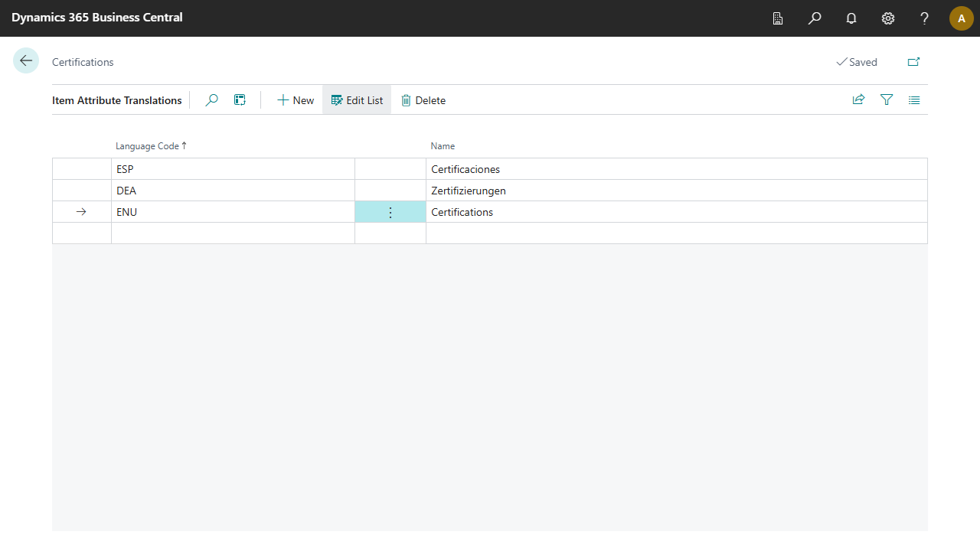Image resolution: width=980 pixels, height=551 pixels.
Task: Click the Help question mark icon
Action: coord(925,18)
